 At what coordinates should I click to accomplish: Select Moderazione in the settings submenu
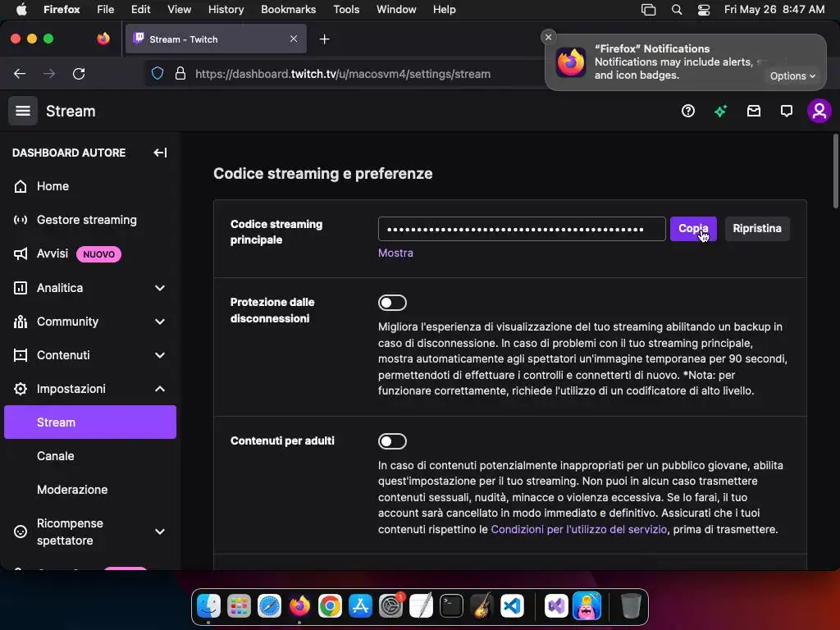pyautogui.click(x=90, y=490)
